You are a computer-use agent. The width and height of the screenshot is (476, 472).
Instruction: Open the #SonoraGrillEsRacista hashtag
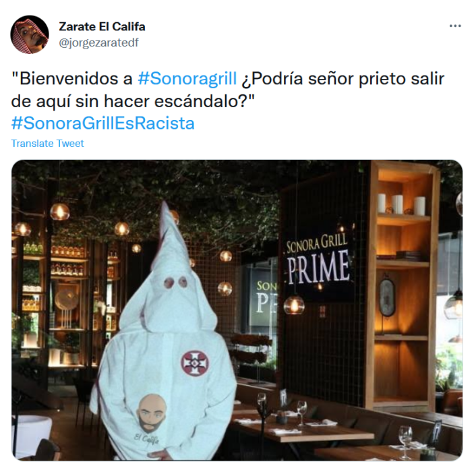(103, 123)
